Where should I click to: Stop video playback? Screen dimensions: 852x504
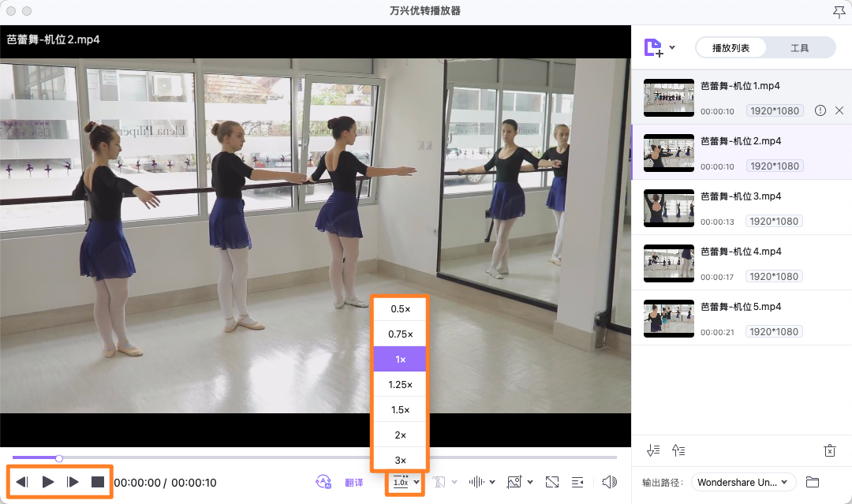click(x=98, y=482)
